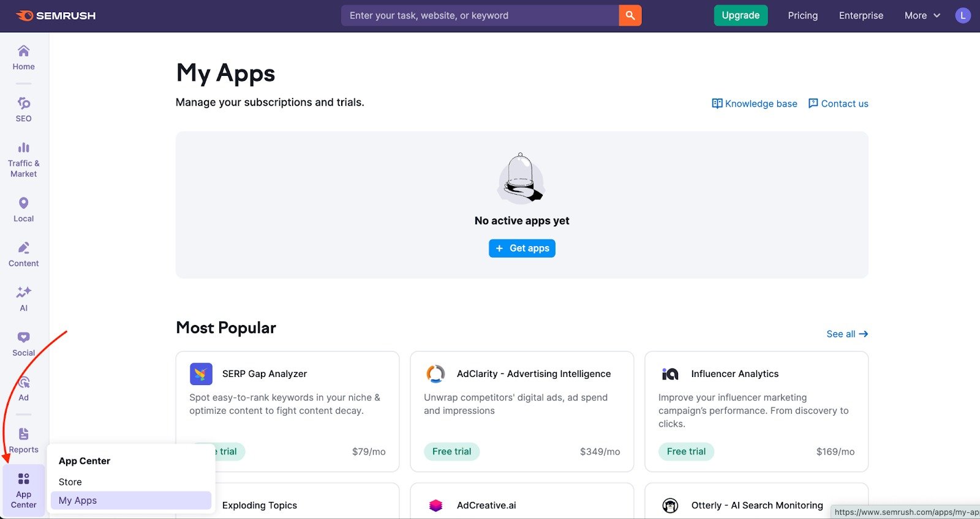Open the Knowledge base link

click(x=755, y=103)
